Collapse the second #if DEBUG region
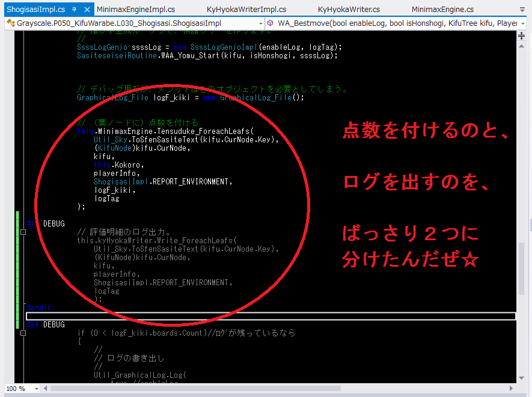 pyautogui.click(x=23, y=333)
